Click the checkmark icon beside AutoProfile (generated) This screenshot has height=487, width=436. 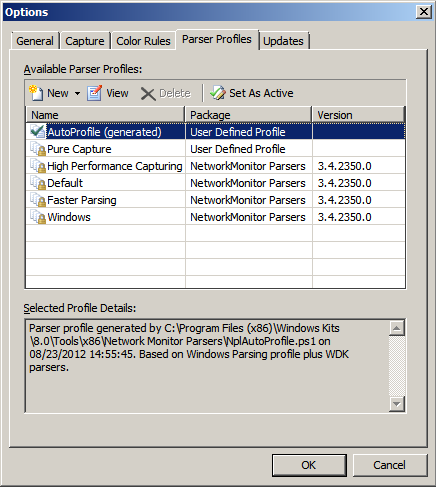pyautogui.click(x=37, y=131)
